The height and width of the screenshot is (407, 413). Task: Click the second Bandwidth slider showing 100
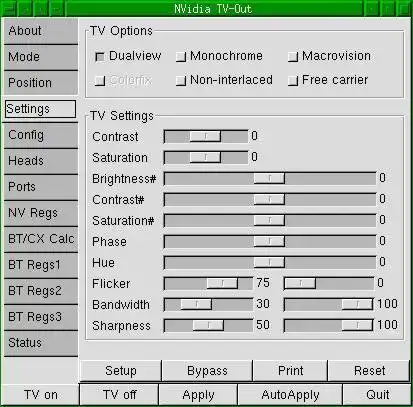click(329, 304)
